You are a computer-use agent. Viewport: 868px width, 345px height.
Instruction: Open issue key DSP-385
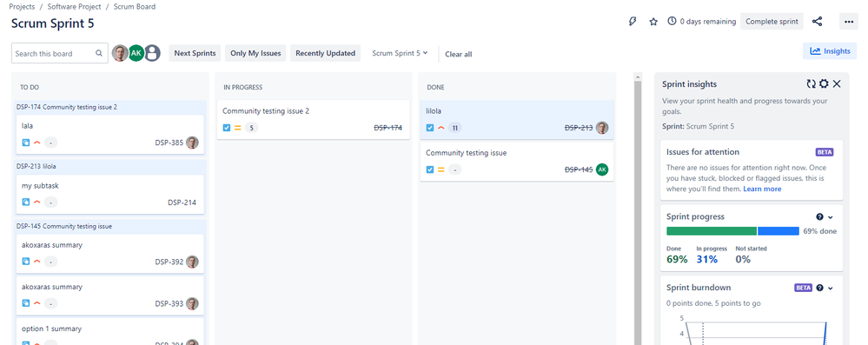point(169,143)
